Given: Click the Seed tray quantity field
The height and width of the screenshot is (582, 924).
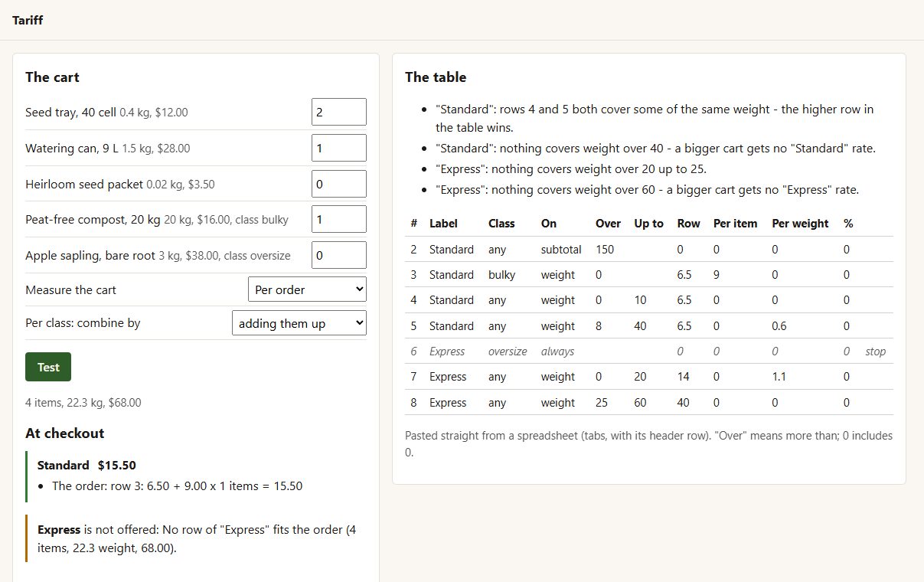Looking at the screenshot, I should point(339,112).
